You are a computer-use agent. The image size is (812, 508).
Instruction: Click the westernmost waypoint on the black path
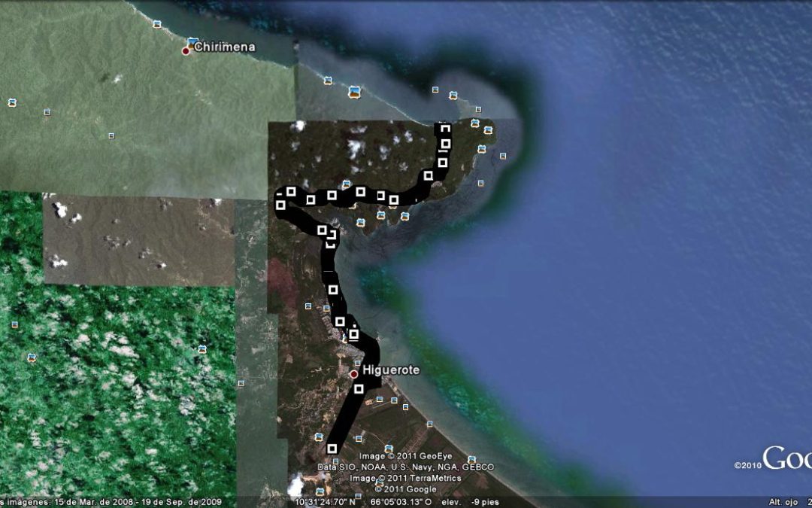tap(280, 205)
